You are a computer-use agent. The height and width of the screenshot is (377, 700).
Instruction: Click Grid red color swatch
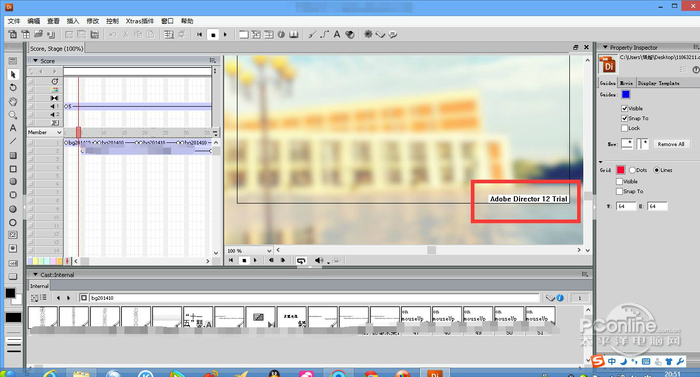[x=621, y=170]
